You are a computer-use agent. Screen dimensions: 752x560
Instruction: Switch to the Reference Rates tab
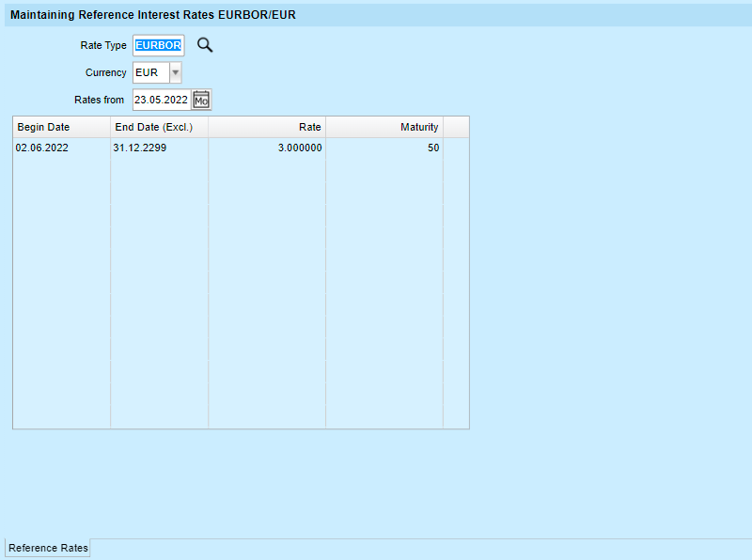point(48,548)
